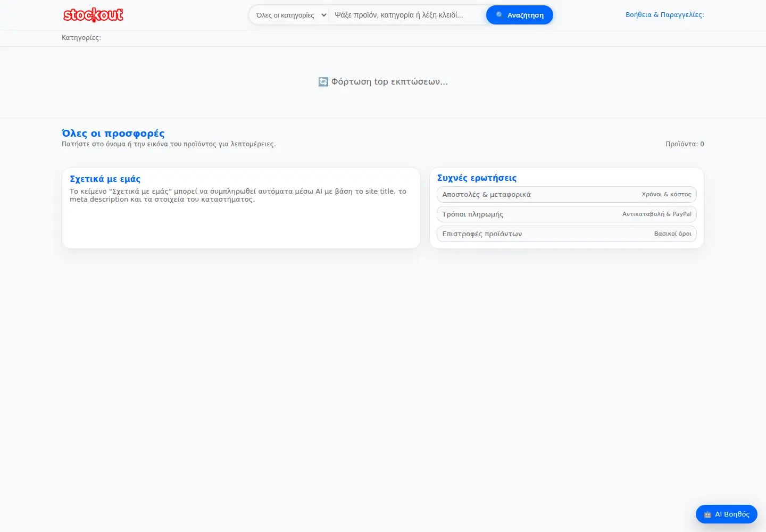Click the 'Κατηγορίες:' label
The image size is (766, 532).
(x=81, y=38)
